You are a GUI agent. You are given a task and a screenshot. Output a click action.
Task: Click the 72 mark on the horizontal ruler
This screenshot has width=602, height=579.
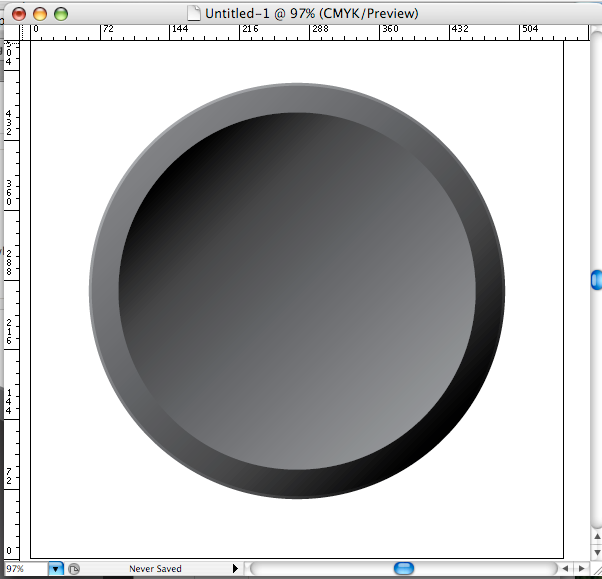(x=108, y=29)
